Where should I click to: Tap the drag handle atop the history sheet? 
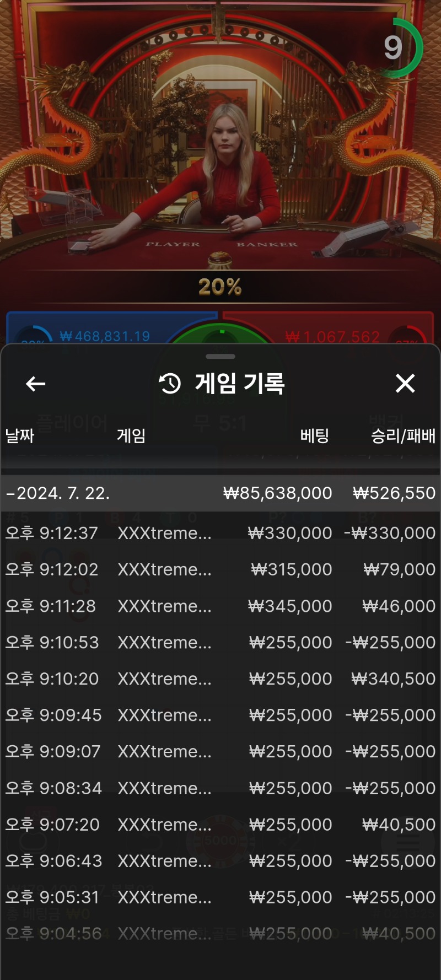(220, 357)
